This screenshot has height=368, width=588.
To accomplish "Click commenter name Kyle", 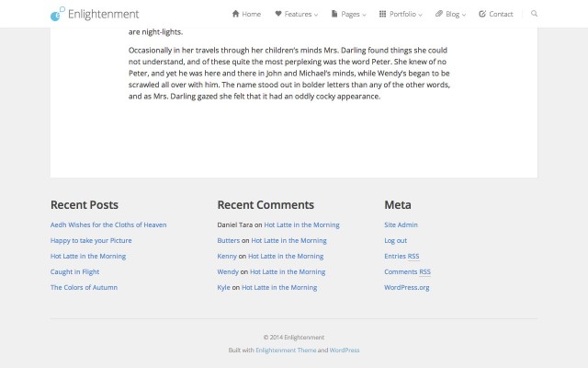I will click(223, 287).
